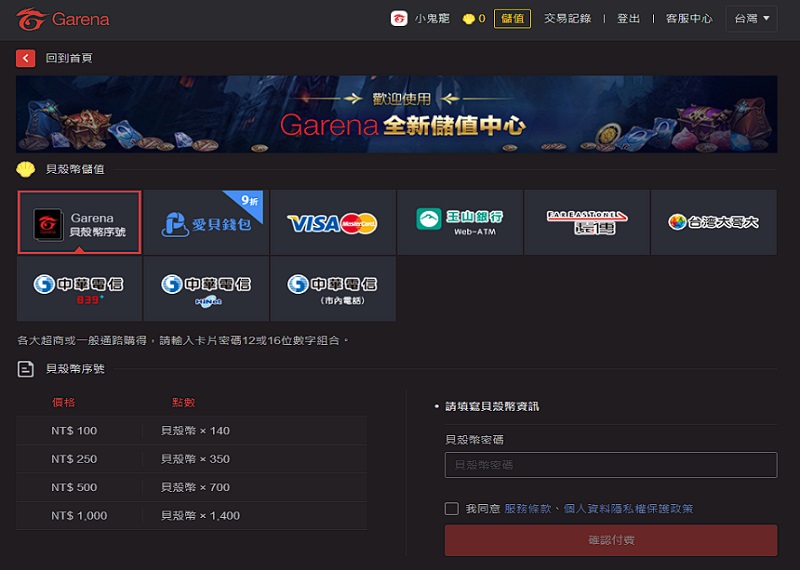
Task: Click the red back arrow icon
Action: click(x=26, y=59)
